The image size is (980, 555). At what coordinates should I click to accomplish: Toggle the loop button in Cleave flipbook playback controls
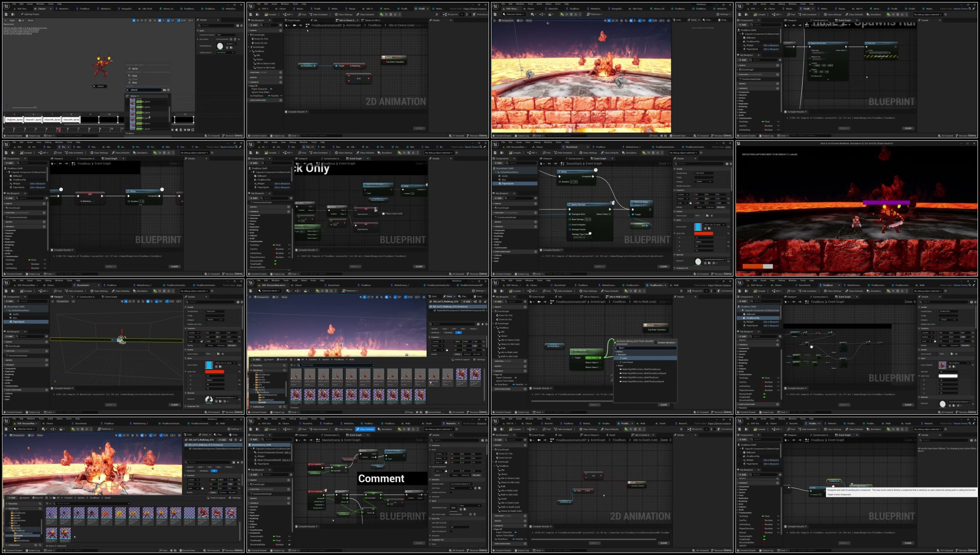point(193,130)
